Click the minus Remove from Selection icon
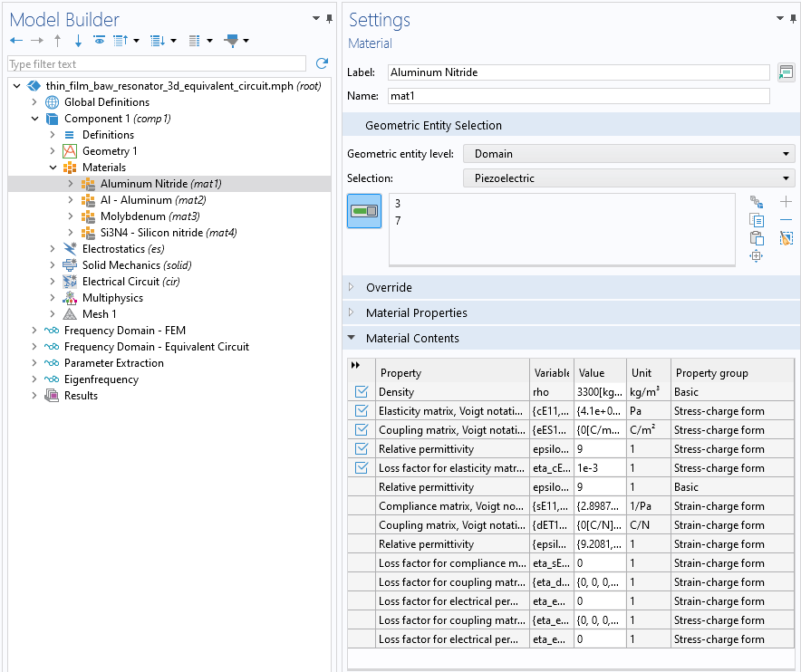Viewport: 801px width, 672px height. 787,219
